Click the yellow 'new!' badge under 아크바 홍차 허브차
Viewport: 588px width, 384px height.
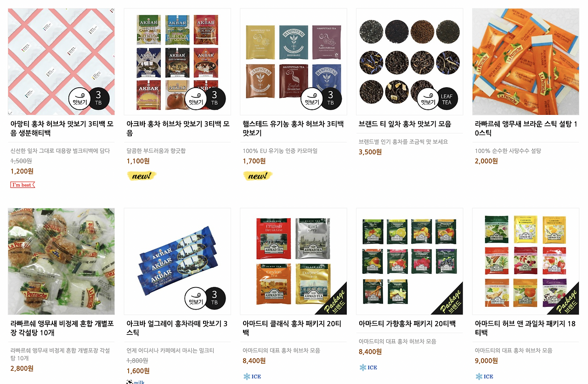tap(141, 175)
